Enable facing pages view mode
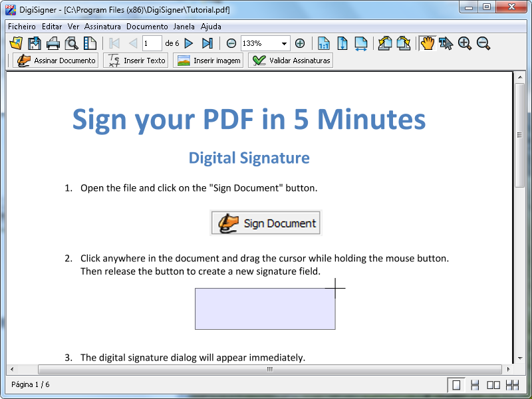This screenshot has width=532, height=399. tap(493, 384)
